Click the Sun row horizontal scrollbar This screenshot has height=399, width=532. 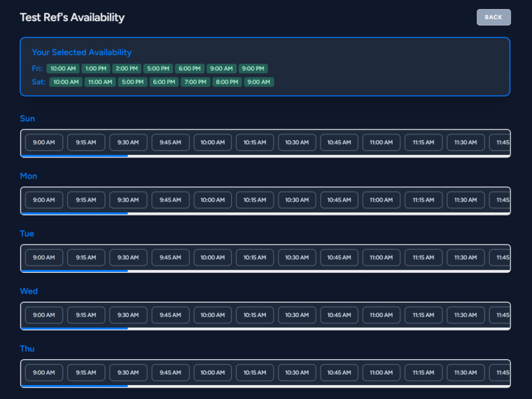point(265,156)
